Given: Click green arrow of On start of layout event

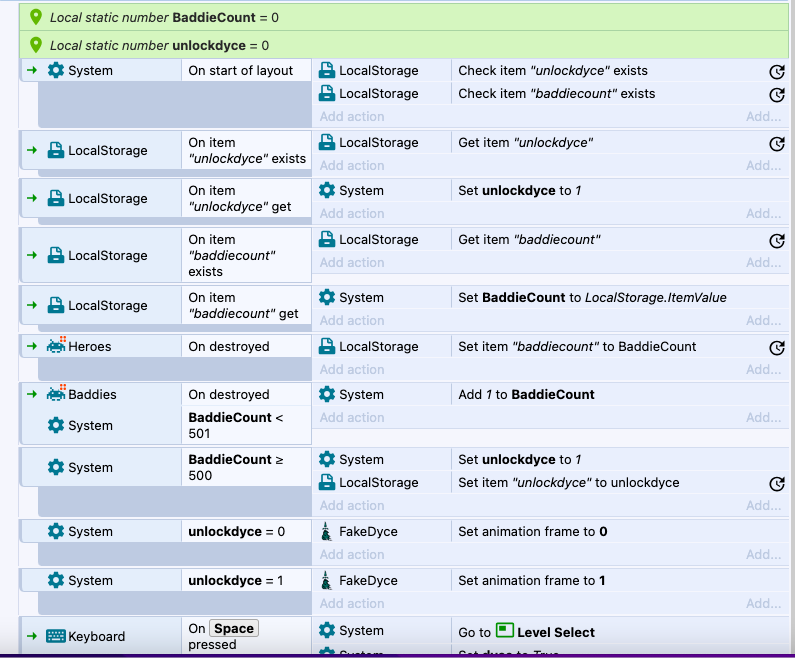Looking at the screenshot, I should coord(32,70).
